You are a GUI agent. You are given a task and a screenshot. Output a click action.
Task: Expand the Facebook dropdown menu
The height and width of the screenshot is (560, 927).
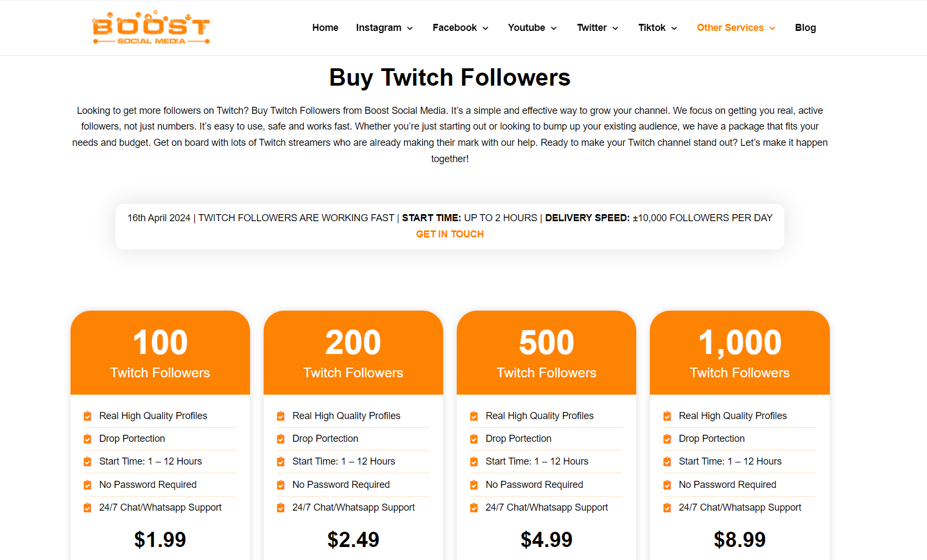pyautogui.click(x=461, y=28)
